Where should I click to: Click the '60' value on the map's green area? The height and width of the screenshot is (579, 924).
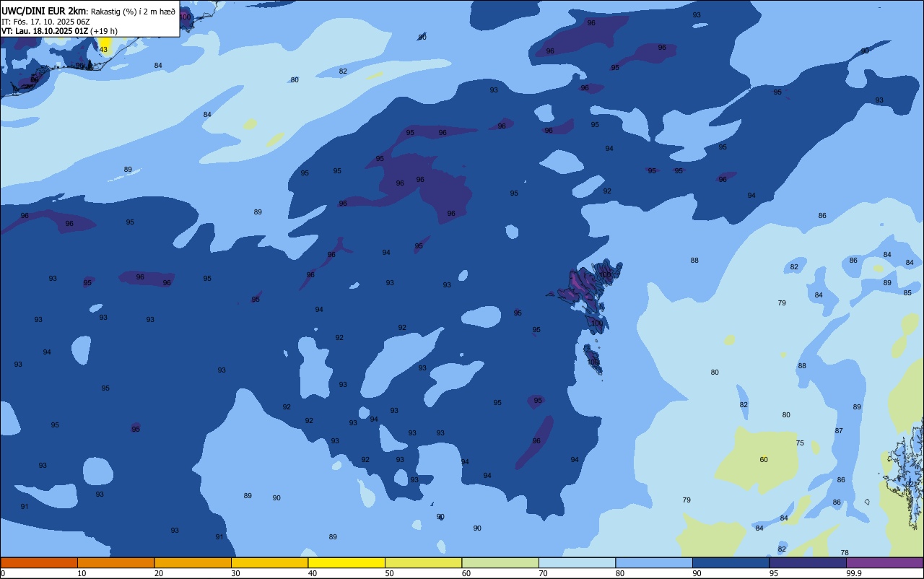pos(764,459)
